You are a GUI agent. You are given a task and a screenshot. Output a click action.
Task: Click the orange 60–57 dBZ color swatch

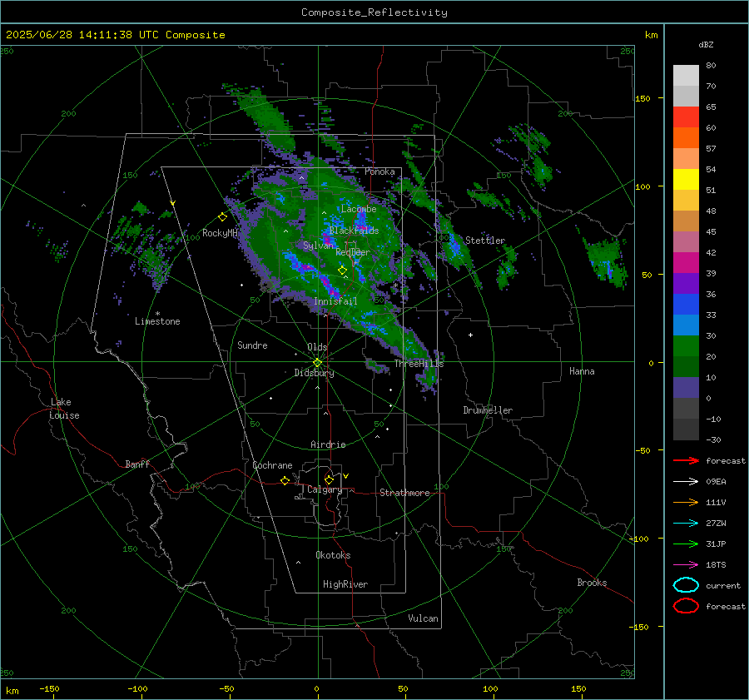point(686,138)
